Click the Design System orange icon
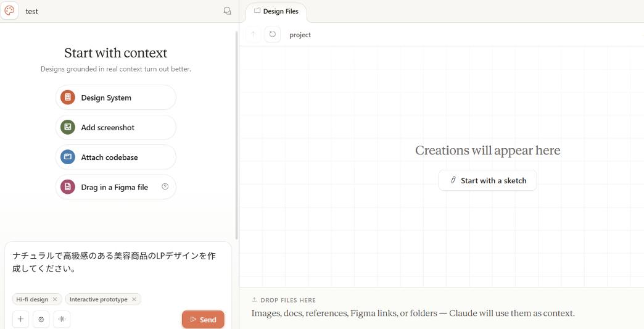The width and height of the screenshot is (644, 329). point(68,98)
